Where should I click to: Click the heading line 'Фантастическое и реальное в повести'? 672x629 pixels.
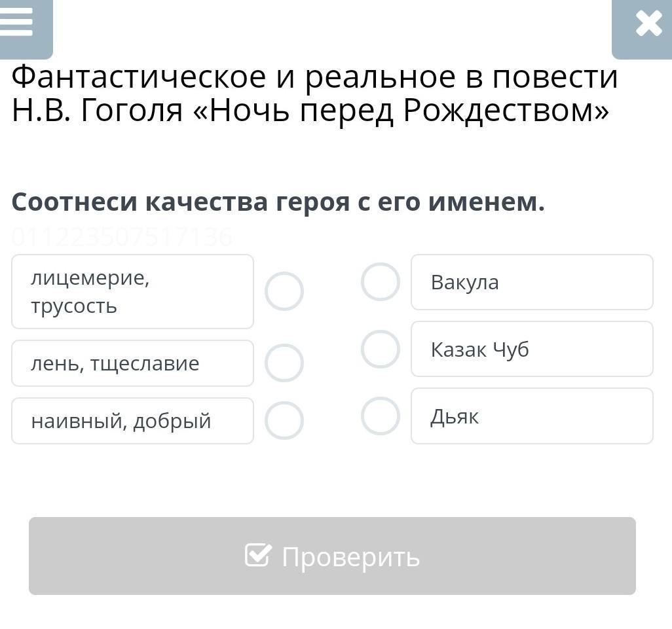pos(314,77)
